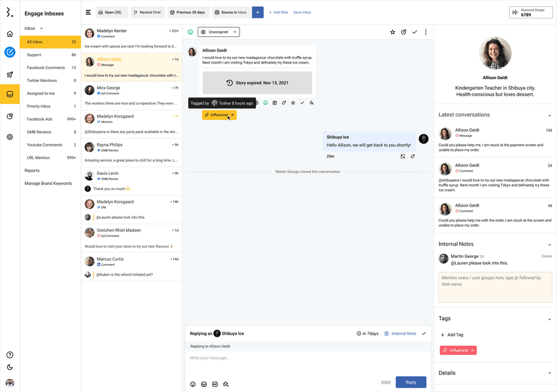The height and width of the screenshot is (392, 557).
Task: Click the blue Reply button
Action: (411, 383)
